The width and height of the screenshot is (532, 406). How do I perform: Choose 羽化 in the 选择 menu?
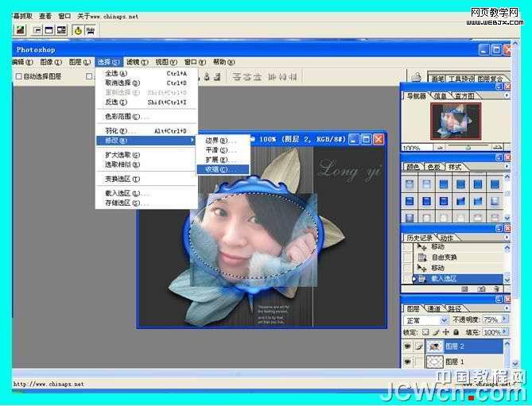[146, 131]
